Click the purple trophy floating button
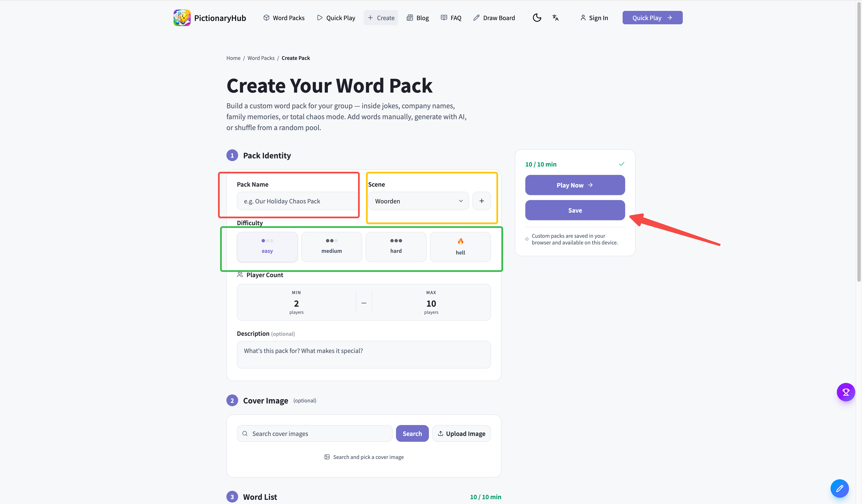The width and height of the screenshot is (862, 504). click(846, 392)
